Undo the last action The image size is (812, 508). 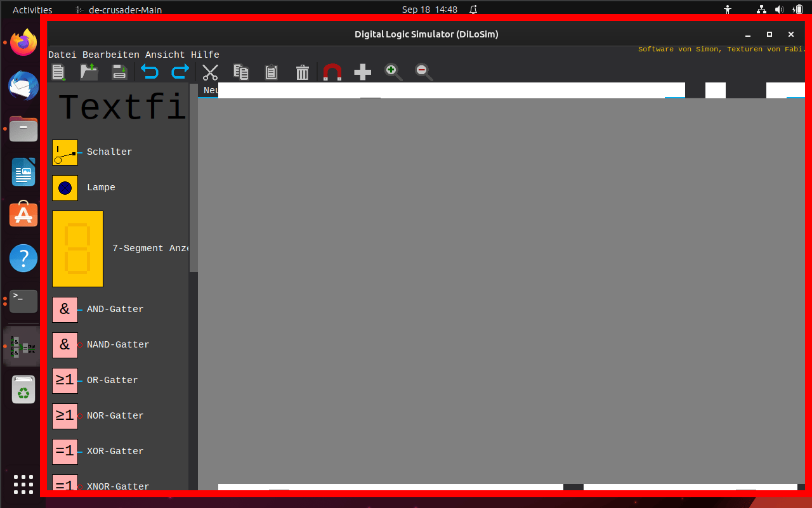pyautogui.click(x=150, y=72)
